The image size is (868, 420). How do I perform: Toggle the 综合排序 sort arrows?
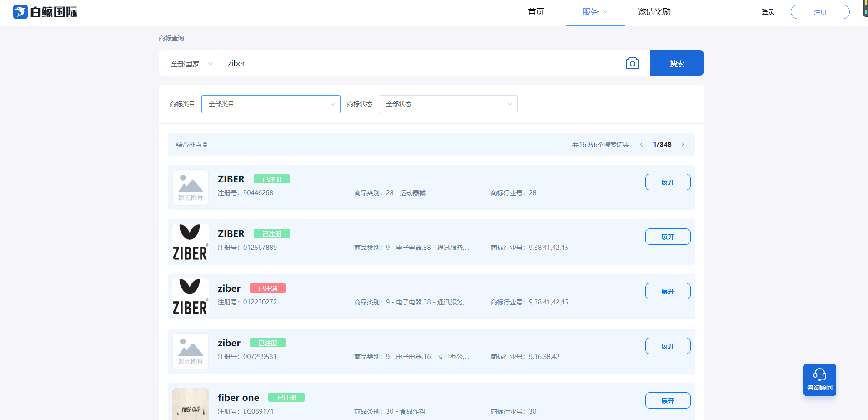point(205,145)
